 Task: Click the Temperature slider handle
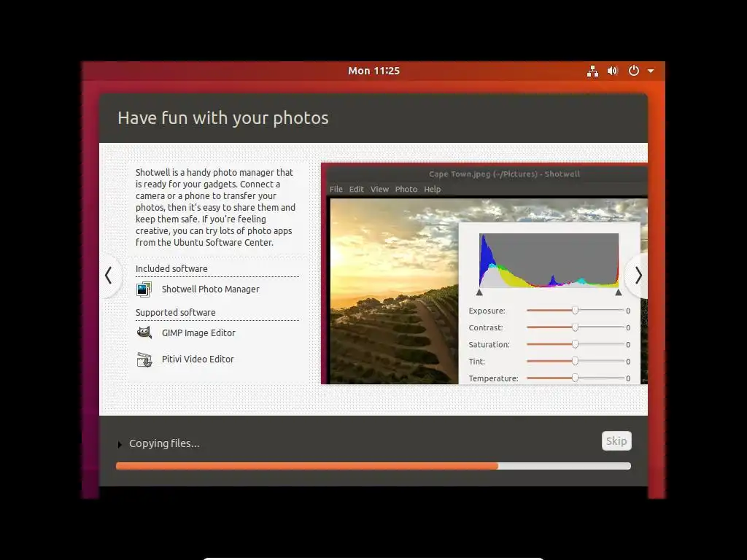(575, 378)
